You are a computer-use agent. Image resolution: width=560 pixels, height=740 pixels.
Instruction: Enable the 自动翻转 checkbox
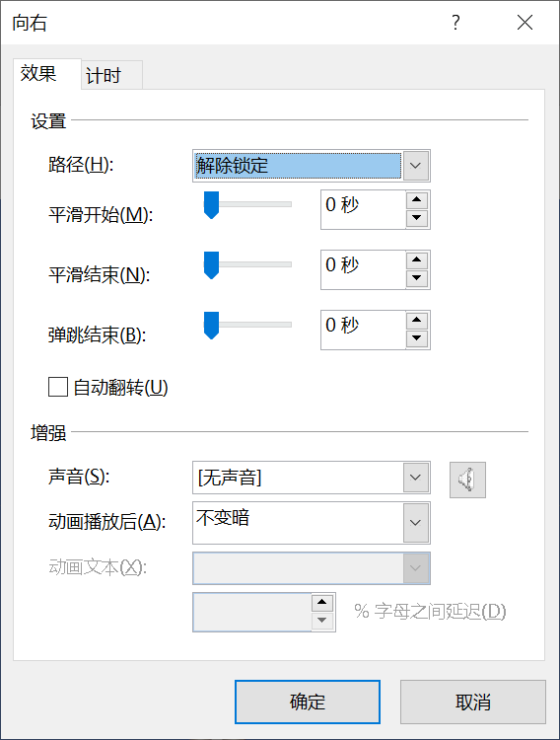click(58, 387)
